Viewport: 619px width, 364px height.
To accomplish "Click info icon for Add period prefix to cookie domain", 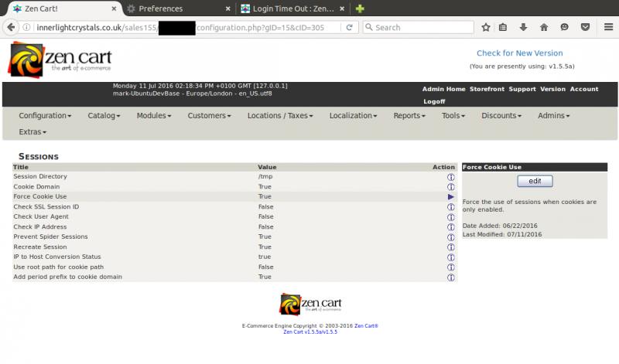I will 450,277.
